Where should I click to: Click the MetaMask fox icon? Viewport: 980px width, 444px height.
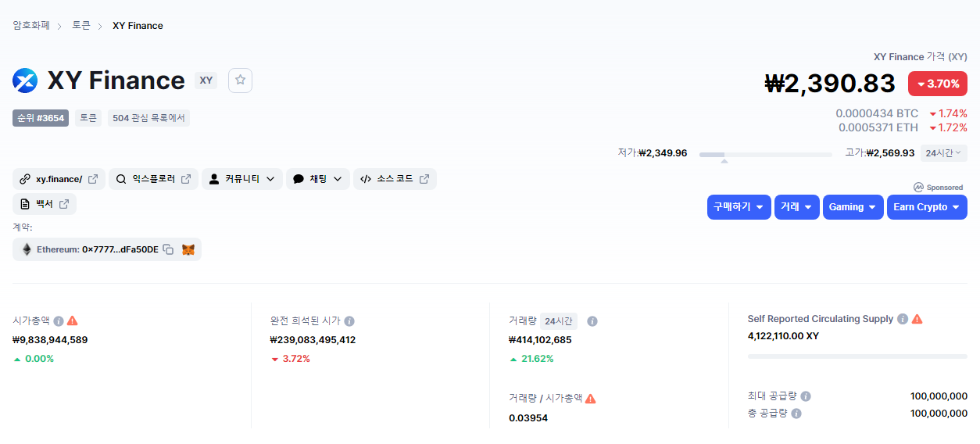(188, 249)
